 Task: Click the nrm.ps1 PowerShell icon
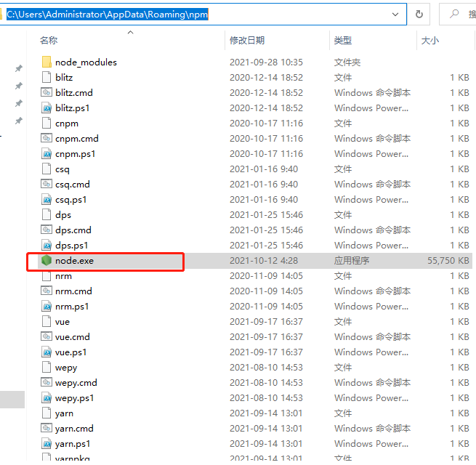point(47,307)
